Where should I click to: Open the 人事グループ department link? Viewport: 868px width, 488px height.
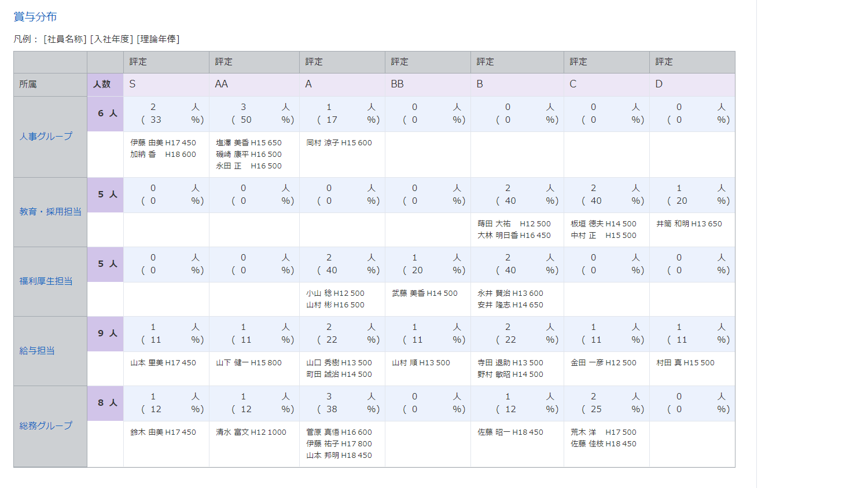(x=46, y=137)
